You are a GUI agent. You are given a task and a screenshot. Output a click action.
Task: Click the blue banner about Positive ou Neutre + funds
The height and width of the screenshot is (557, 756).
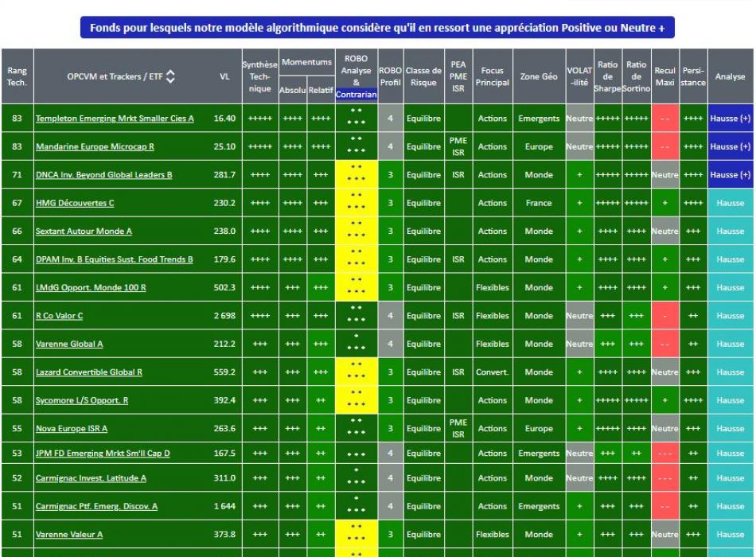coord(377,28)
